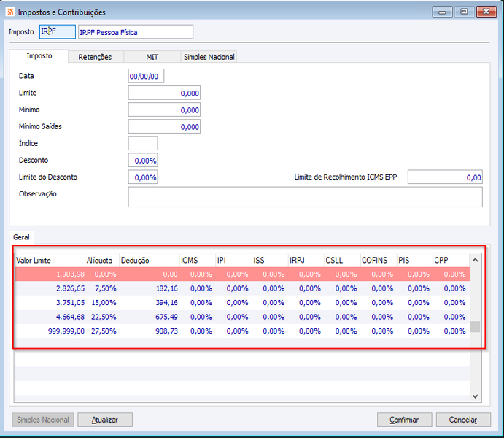The width and height of the screenshot is (504, 438).
Task: Click the 22,50% alíquota cell
Action: click(x=102, y=317)
